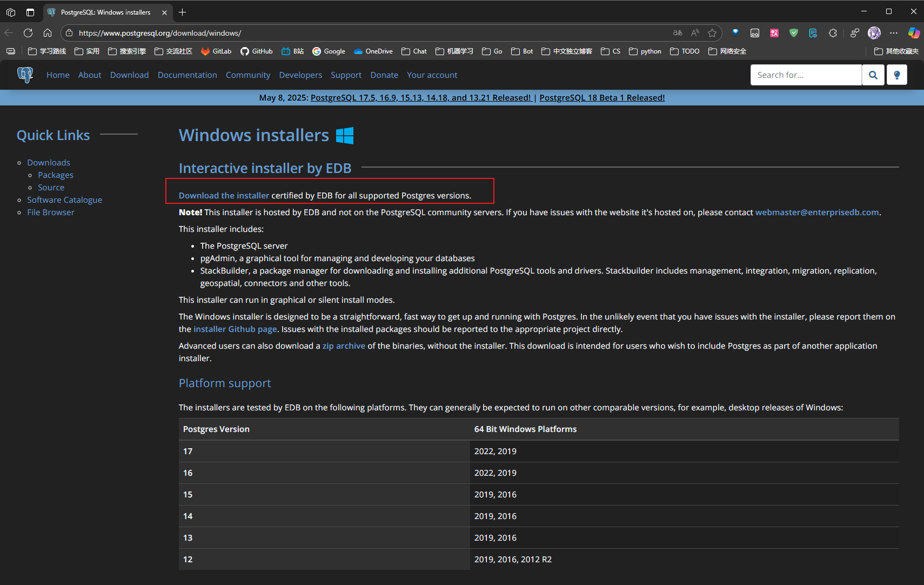924x585 pixels.
Task: Click the reader view extension icon
Action: (x=813, y=33)
